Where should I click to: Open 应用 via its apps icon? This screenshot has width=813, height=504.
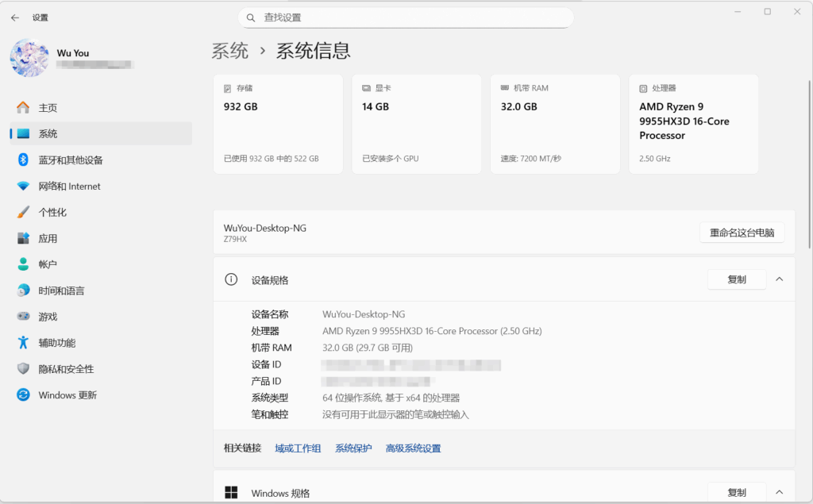point(23,239)
